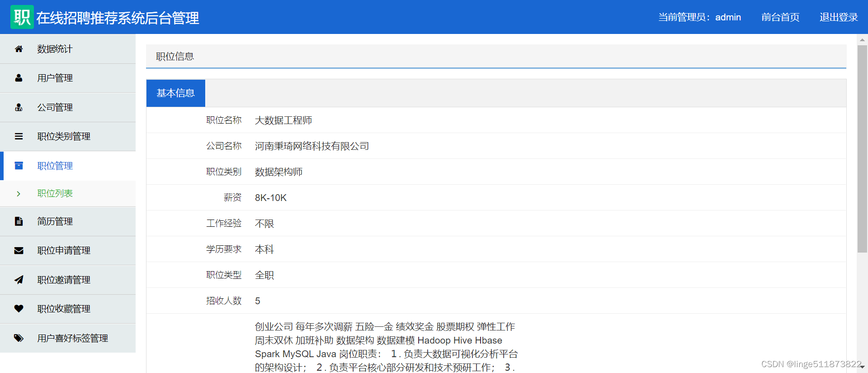Open 职位收藏管理 in the sidebar
Image resolution: width=868 pixels, height=373 pixels.
point(68,309)
